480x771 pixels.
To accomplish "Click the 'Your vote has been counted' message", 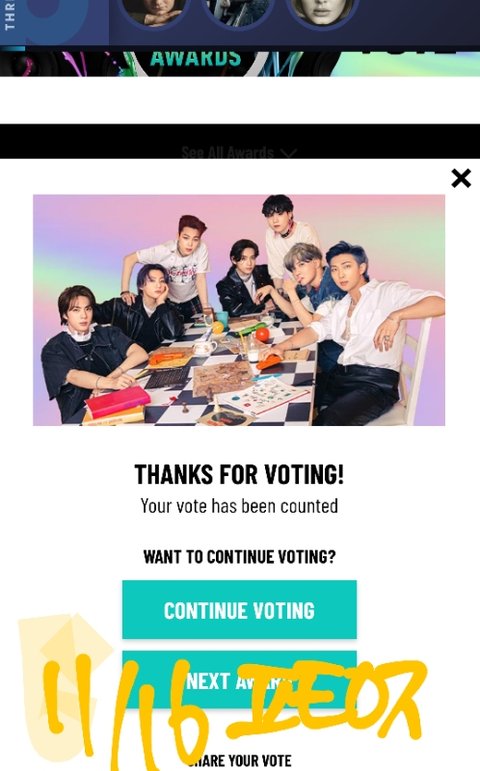I will [x=240, y=506].
